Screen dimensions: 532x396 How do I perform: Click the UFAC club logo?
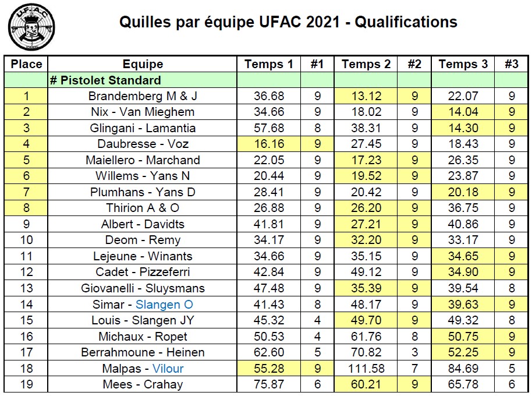pos(31,28)
